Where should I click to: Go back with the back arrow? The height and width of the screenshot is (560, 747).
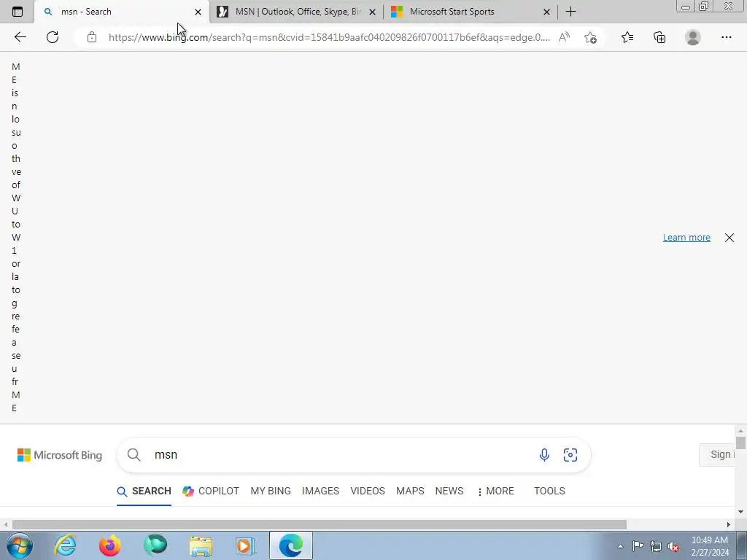pos(20,37)
